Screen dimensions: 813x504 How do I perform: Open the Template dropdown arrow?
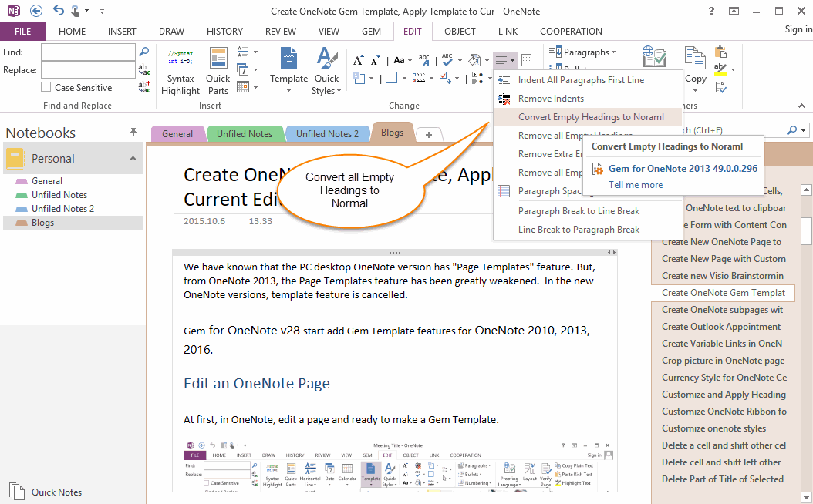[x=288, y=91]
